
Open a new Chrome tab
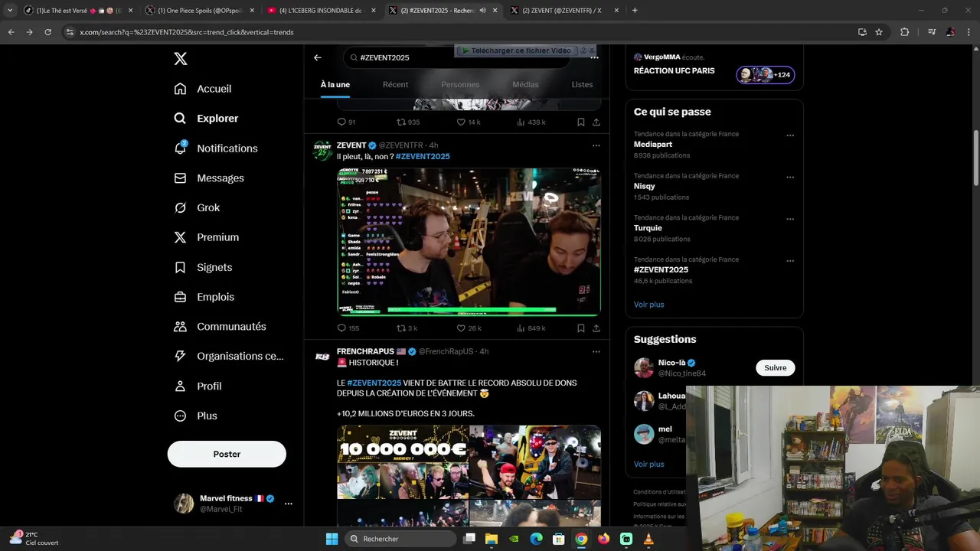tap(635, 11)
